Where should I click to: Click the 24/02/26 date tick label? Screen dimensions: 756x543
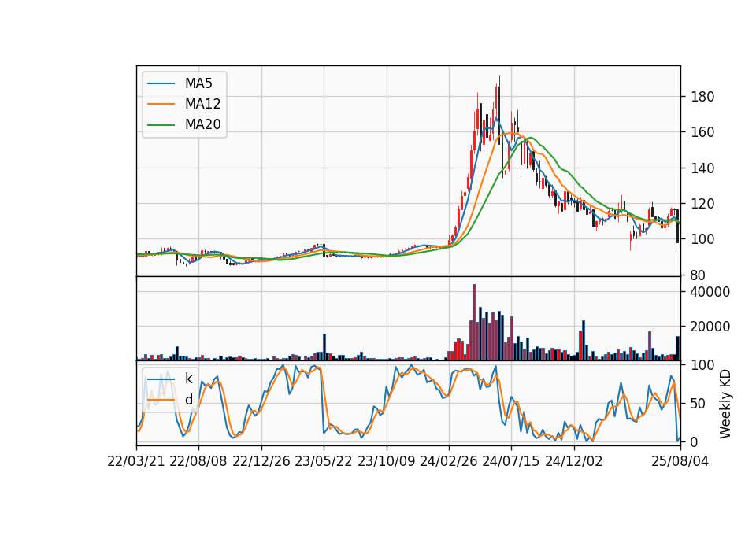coord(449,461)
